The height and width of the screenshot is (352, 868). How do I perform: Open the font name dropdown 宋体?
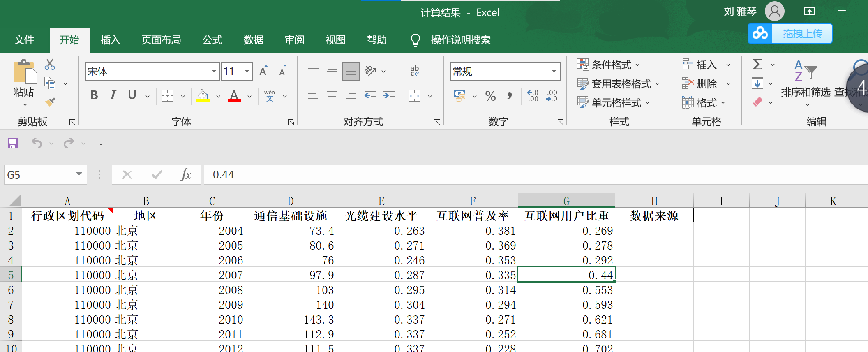(214, 72)
